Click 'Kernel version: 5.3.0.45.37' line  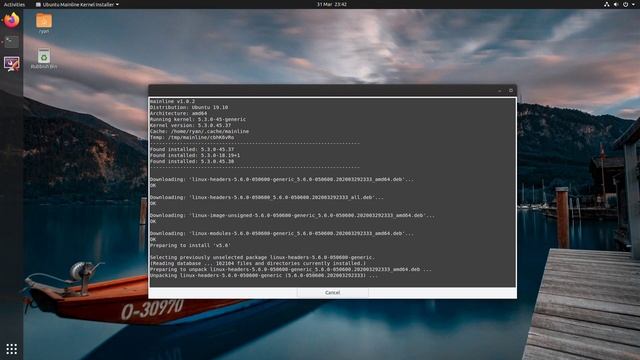[191, 125]
